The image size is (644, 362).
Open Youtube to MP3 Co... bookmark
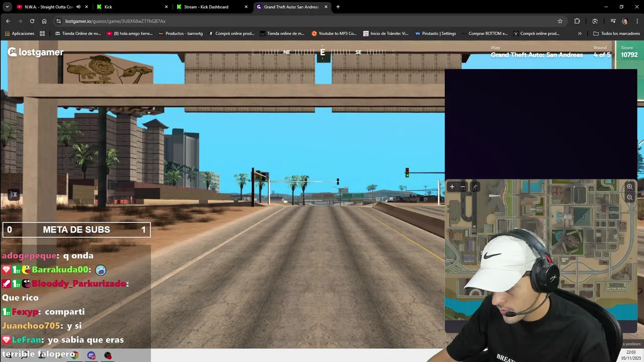tap(334, 34)
